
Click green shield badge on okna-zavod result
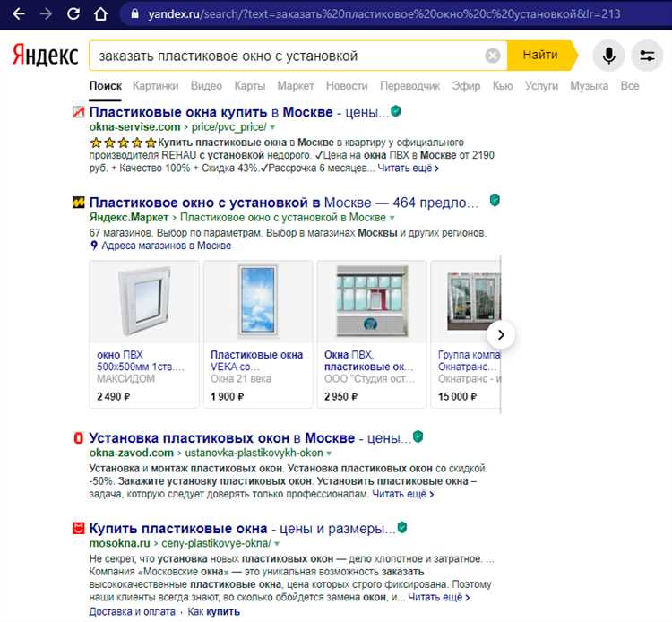[418, 436]
